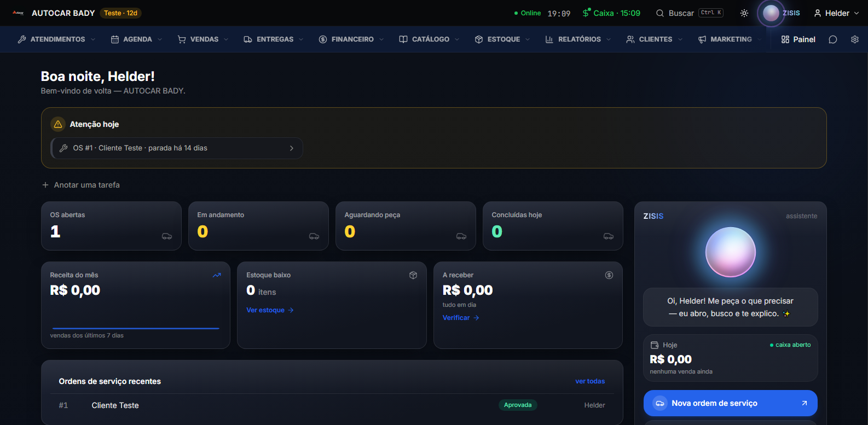Screen dimensions: 868x425
Task: Follow the Ver estoque link
Action: (270, 310)
